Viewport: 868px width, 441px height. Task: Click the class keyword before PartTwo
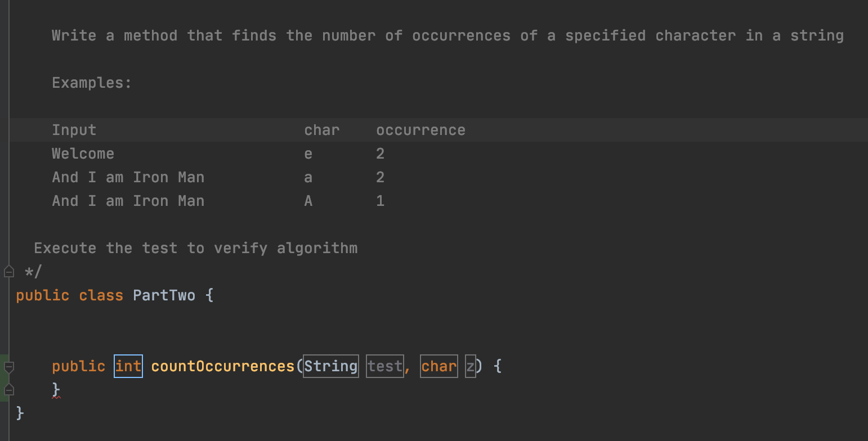click(x=101, y=295)
